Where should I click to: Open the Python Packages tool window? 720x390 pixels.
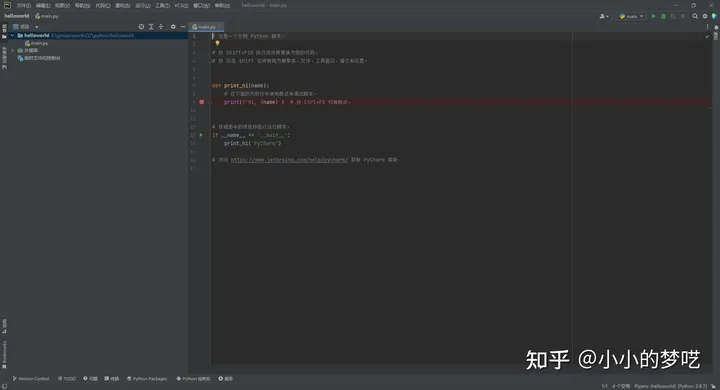click(147, 379)
